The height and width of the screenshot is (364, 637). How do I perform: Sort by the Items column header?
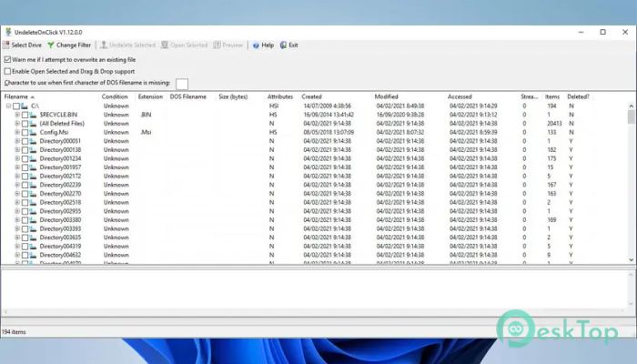tap(553, 96)
